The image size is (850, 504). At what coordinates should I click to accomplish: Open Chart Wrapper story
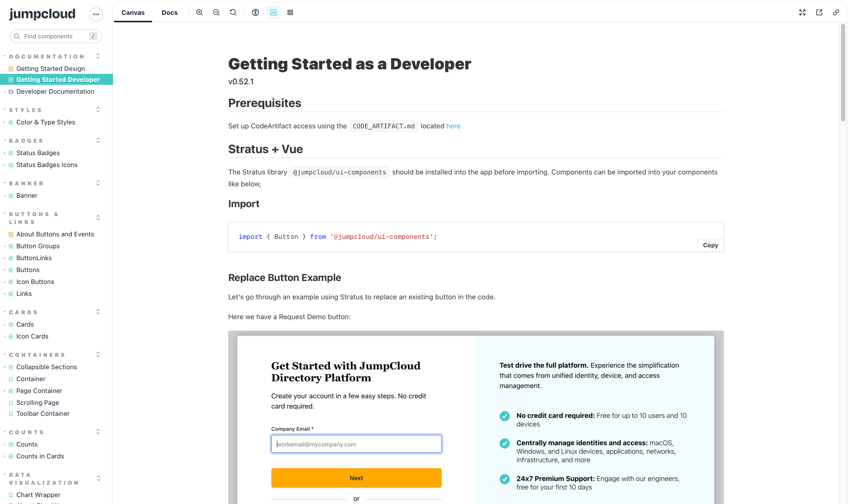(x=38, y=495)
